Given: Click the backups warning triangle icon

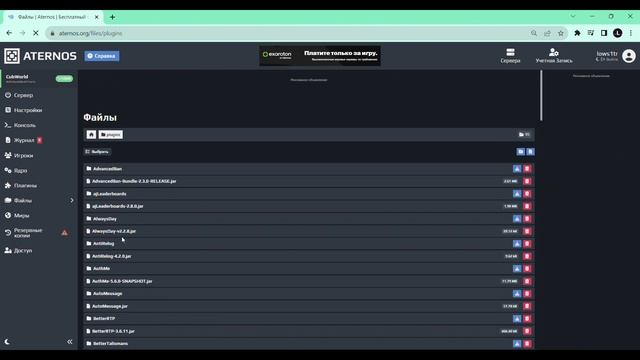Looking at the screenshot, I should [64, 233].
